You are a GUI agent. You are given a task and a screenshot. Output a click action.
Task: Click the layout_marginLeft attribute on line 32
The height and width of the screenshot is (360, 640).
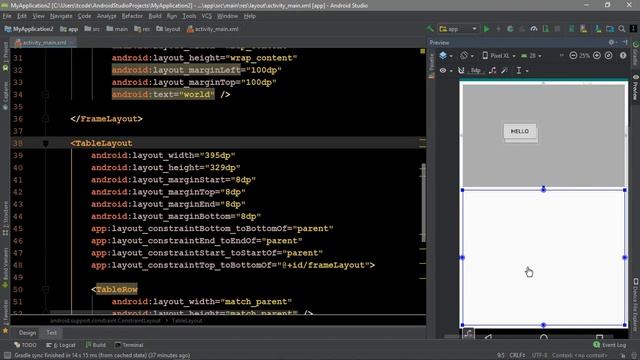176,70
